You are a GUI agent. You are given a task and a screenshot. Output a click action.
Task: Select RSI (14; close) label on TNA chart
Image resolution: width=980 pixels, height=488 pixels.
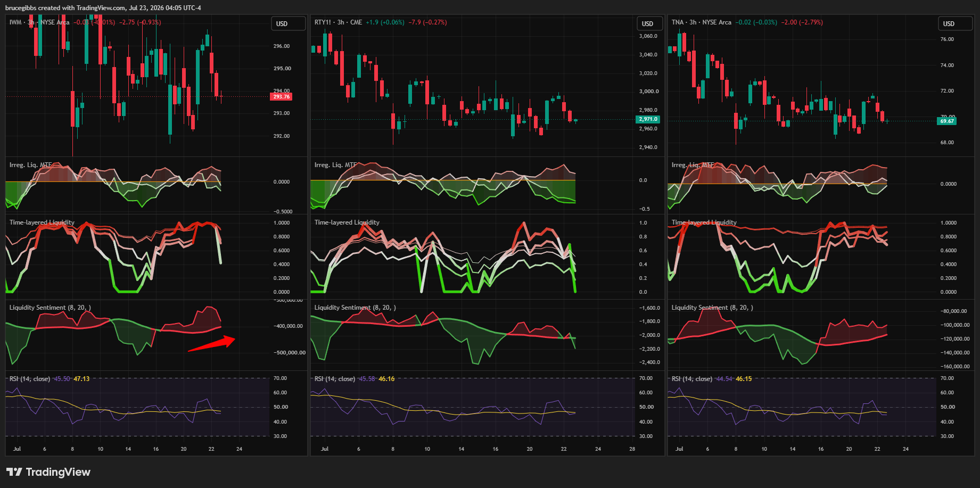[x=692, y=379]
